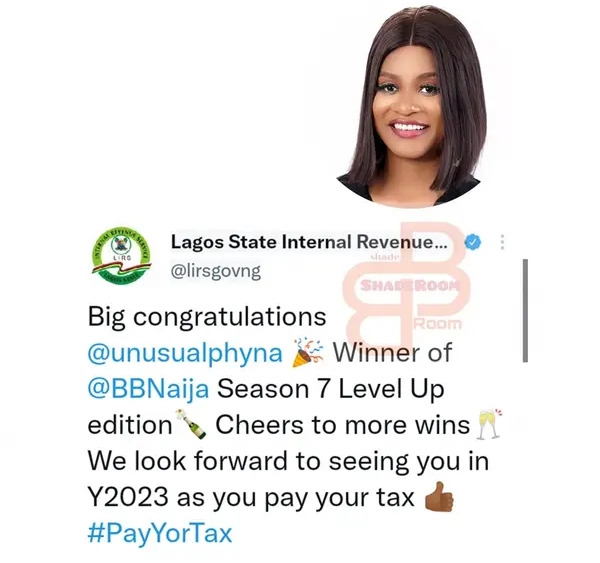Click the clinking glasses emoji

(x=488, y=424)
